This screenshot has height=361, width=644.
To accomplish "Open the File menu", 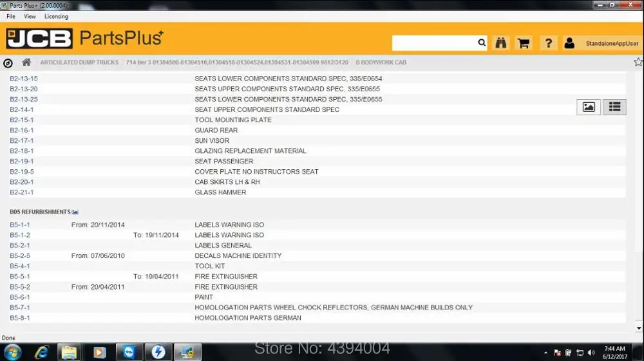I will (x=11, y=17).
